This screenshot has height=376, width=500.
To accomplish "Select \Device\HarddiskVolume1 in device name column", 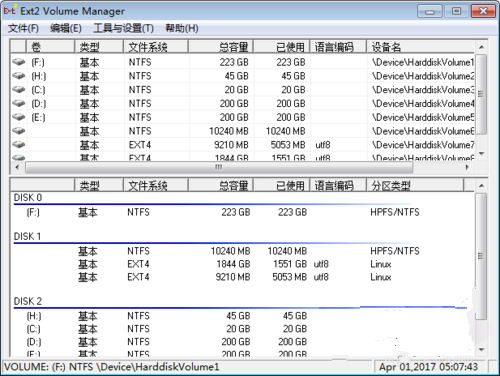I will (423, 62).
